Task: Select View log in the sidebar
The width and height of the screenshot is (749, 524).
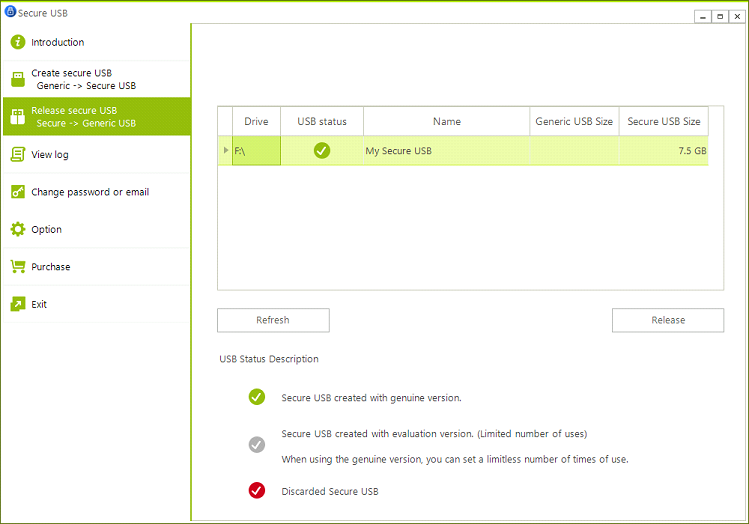Action: (x=50, y=155)
